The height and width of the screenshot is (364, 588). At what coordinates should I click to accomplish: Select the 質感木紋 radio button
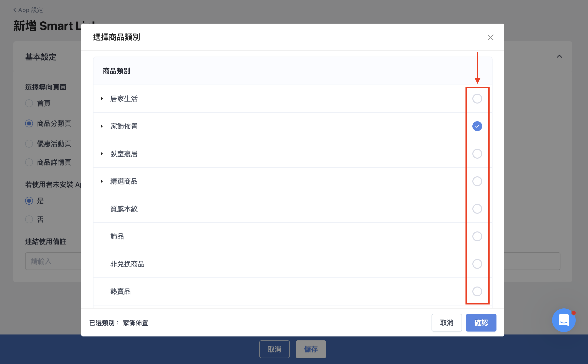click(477, 209)
